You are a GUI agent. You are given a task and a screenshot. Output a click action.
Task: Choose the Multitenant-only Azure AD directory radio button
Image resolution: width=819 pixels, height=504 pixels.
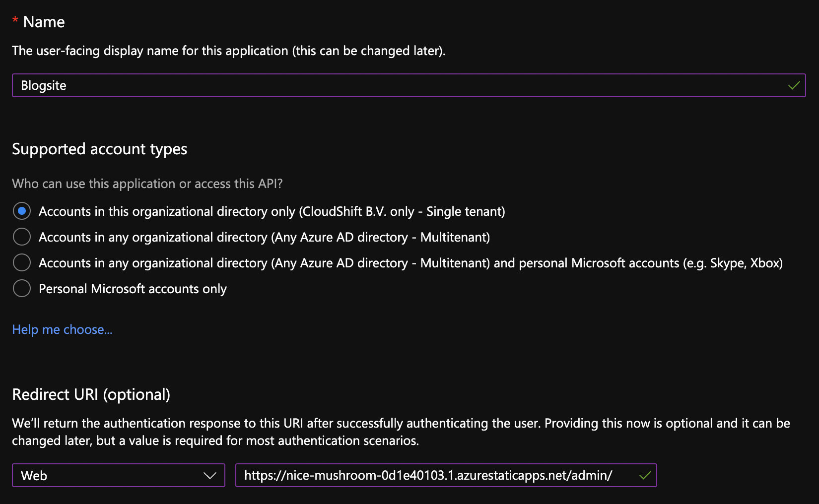[22, 237]
